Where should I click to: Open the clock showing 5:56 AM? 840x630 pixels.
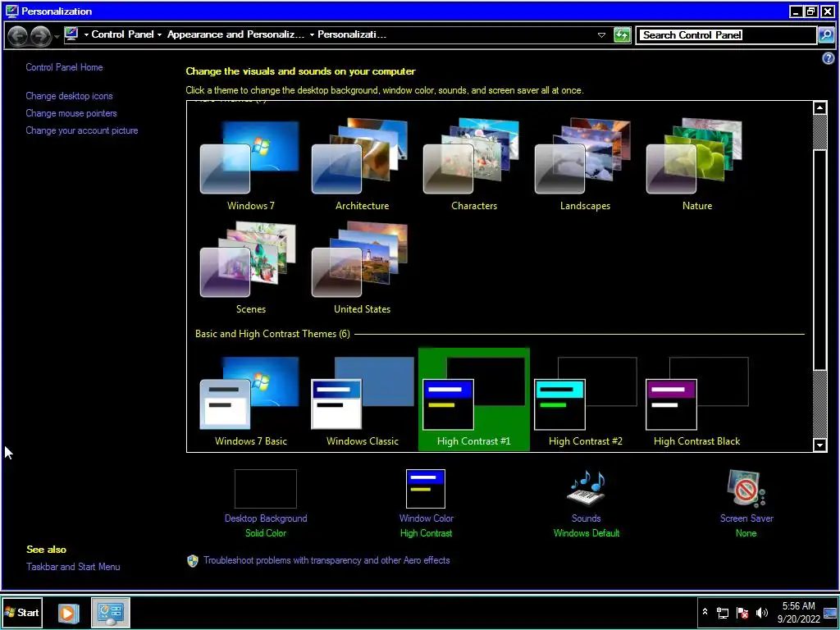(x=798, y=612)
